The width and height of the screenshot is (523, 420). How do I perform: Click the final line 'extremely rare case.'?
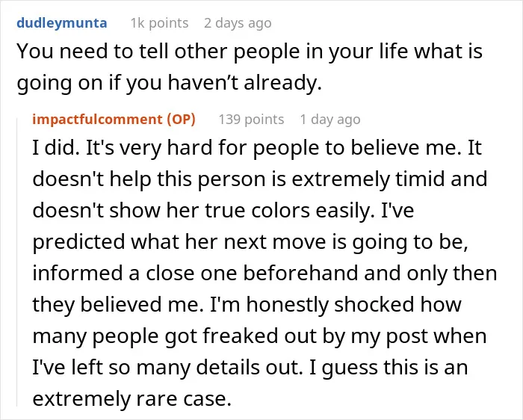click(x=131, y=398)
